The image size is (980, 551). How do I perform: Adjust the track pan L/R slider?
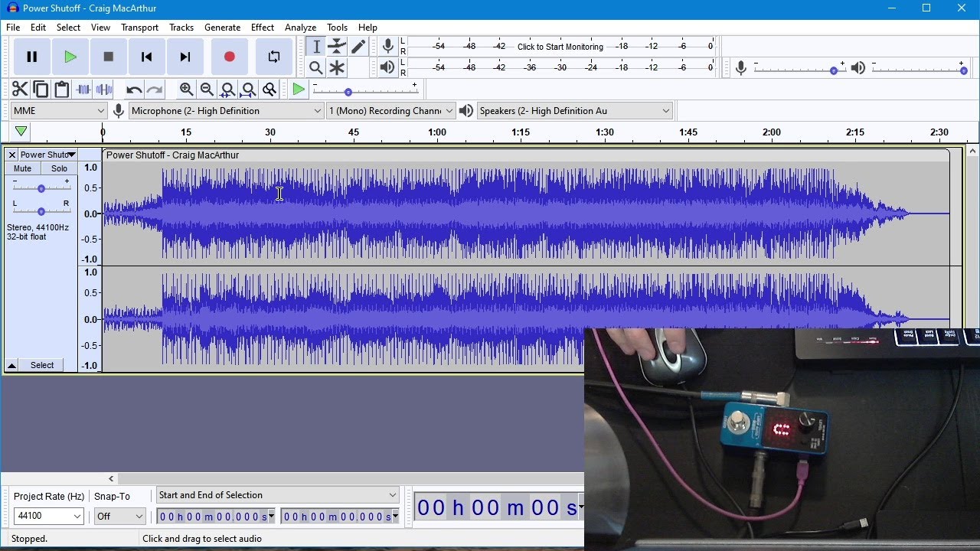pyautogui.click(x=41, y=210)
